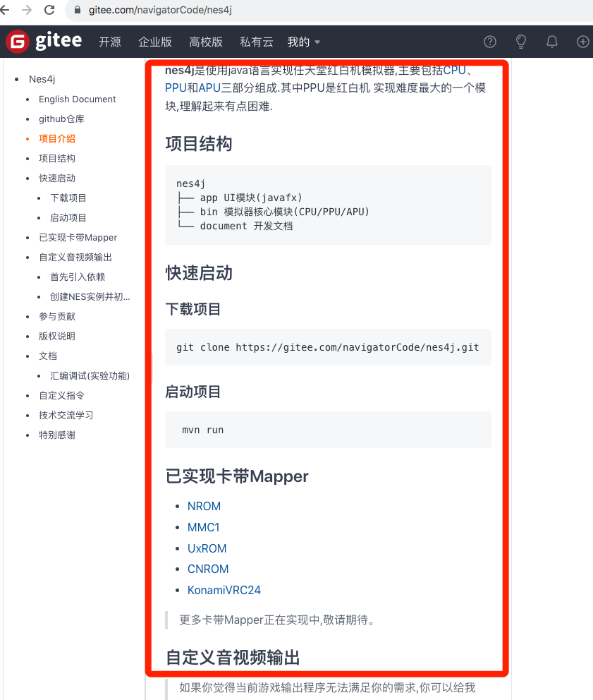Open the 企业版 nav item
593x700 pixels.
pyautogui.click(x=155, y=42)
